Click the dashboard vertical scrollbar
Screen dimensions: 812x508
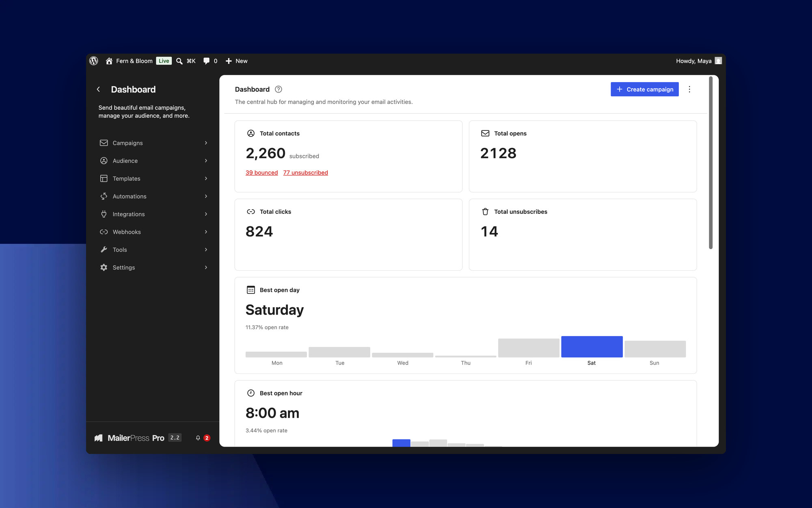click(x=710, y=163)
